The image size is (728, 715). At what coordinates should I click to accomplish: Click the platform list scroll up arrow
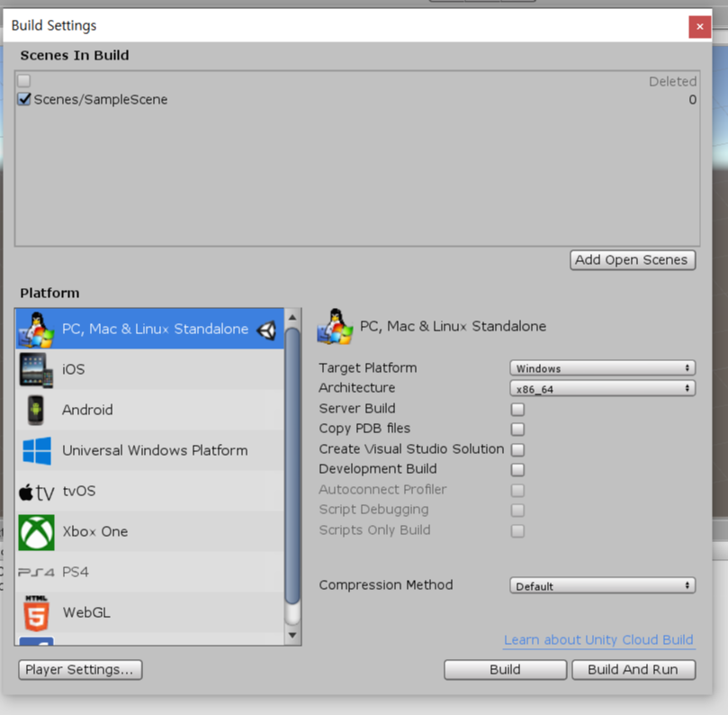292,318
